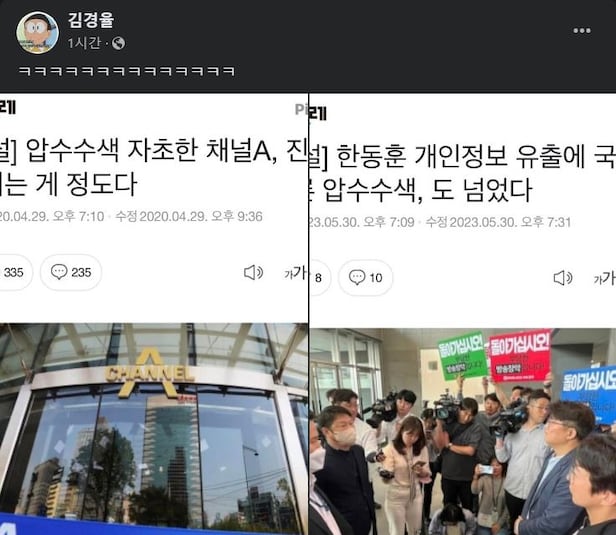The height and width of the screenshot is (535, 616).
Task: Click the 2020.04.29 edited date text
Action: [189, 216]
